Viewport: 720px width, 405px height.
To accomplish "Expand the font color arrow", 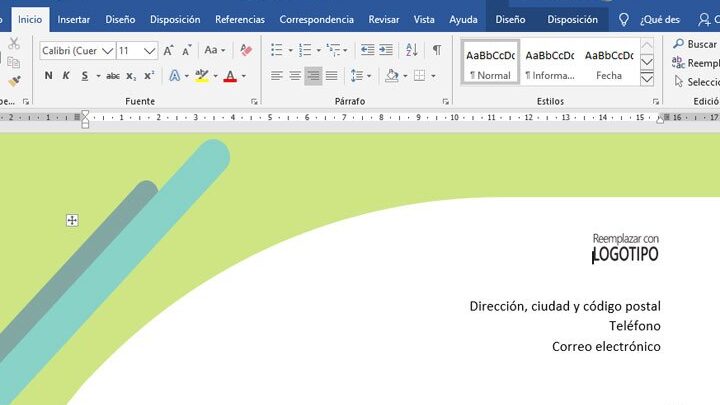I will coord(244,76).
